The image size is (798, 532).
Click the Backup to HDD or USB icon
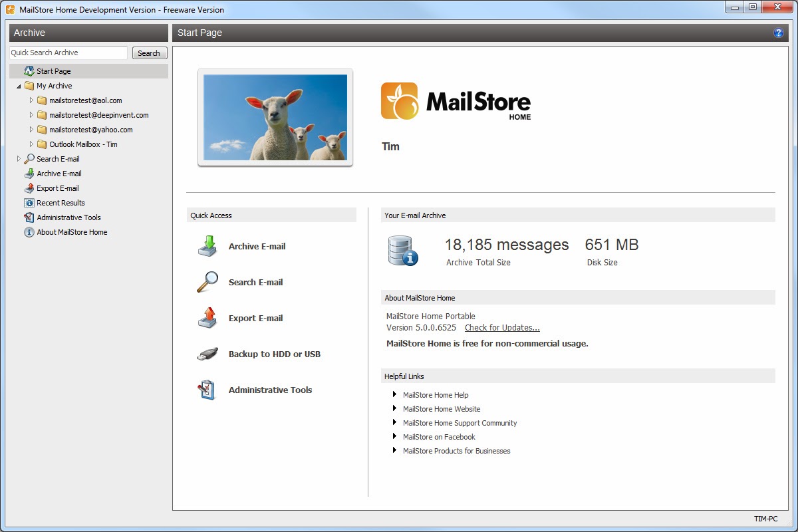[207, 354]
